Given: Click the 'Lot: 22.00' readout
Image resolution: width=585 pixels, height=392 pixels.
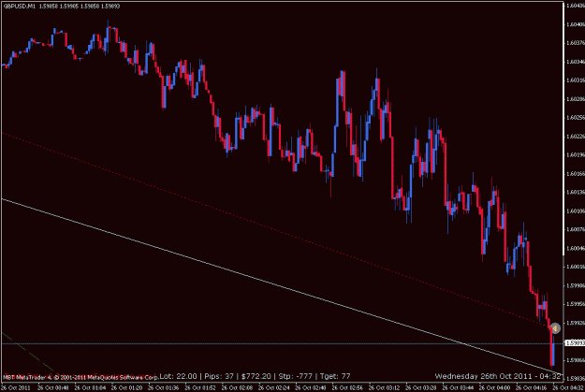Looking at the screenshot, I should click(x=178, y=376).
